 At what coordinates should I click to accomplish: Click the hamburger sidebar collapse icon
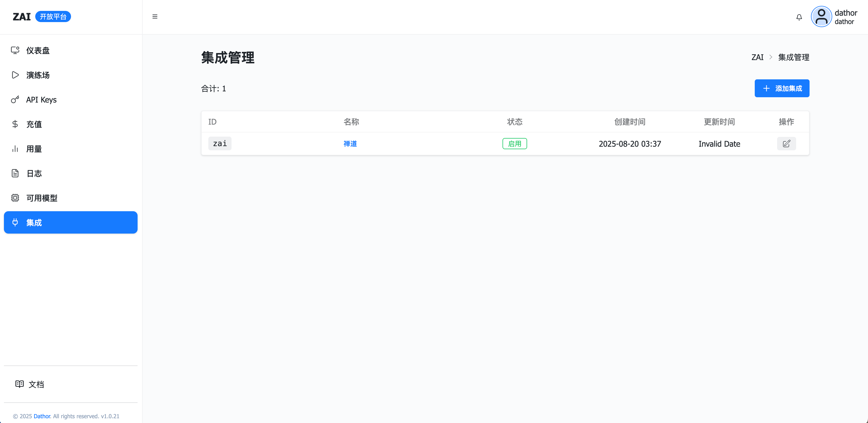tap(155, 16)
